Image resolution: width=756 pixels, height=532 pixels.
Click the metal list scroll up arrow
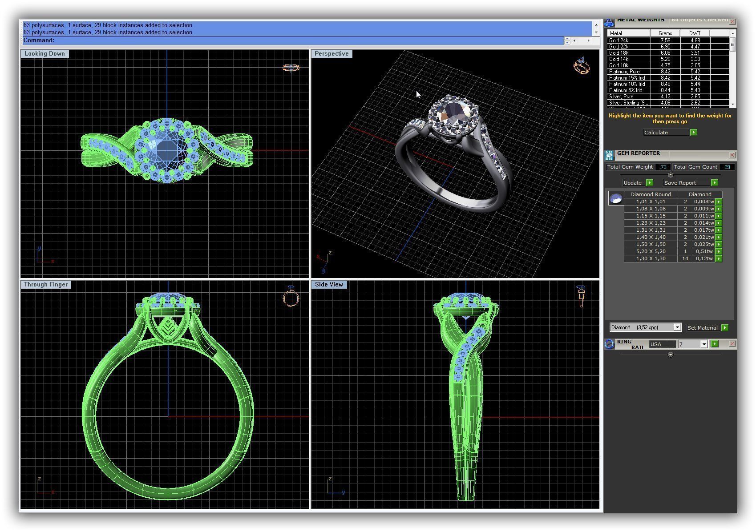pyautogui.click(x=732, y=33)
